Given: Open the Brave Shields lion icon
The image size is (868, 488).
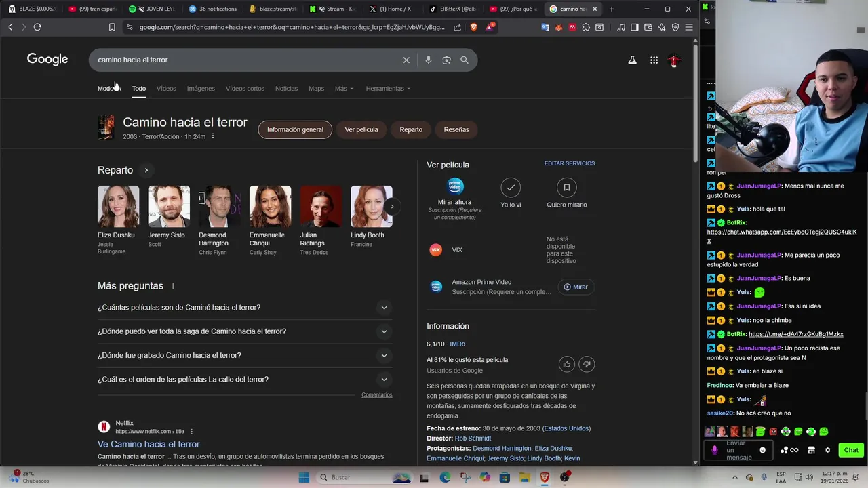Looking at the screenshot, I should tap(473, 27).
